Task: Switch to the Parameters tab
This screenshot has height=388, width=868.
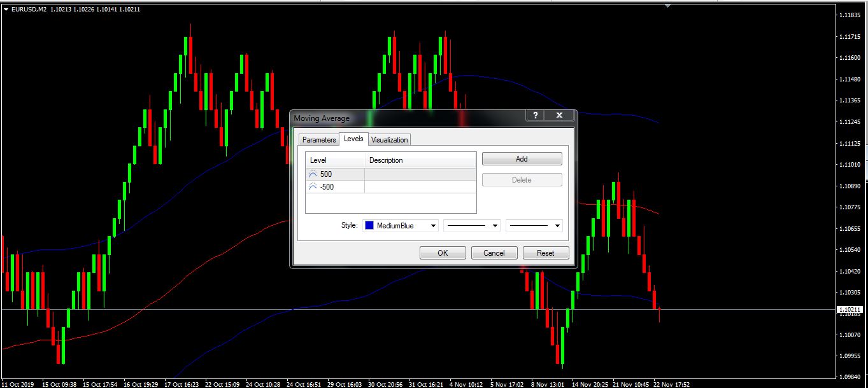Action: tap(319, 140)
